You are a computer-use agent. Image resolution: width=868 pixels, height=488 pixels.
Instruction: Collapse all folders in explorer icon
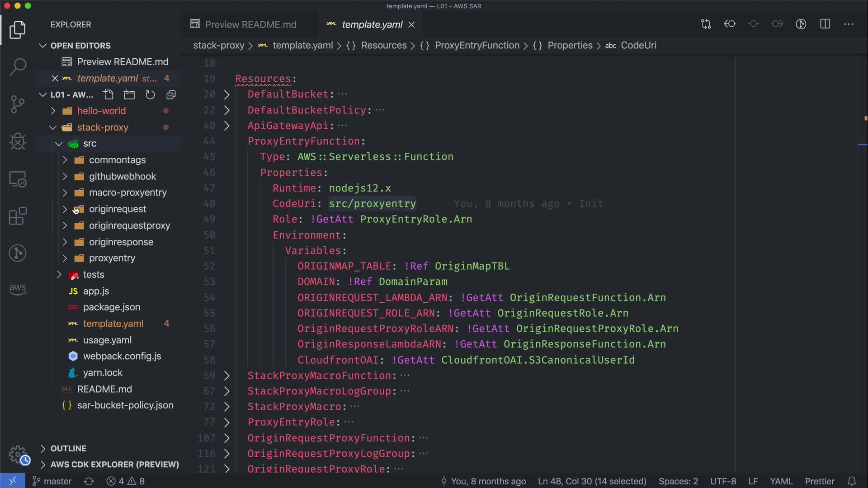pyautogui.click(x=171, y=94)
